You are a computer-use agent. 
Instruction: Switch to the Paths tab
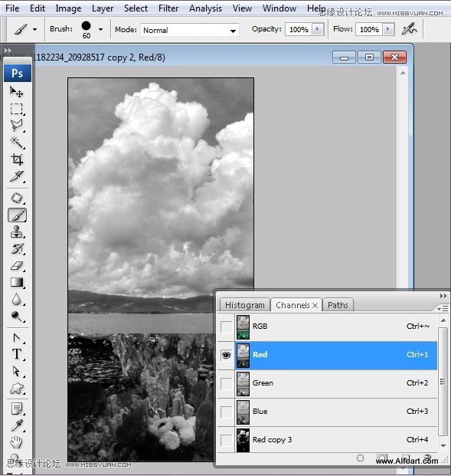(x=338, y=305)
